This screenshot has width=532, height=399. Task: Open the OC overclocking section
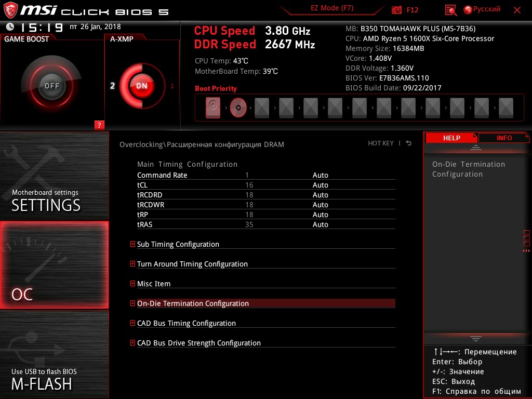(54, 265)
